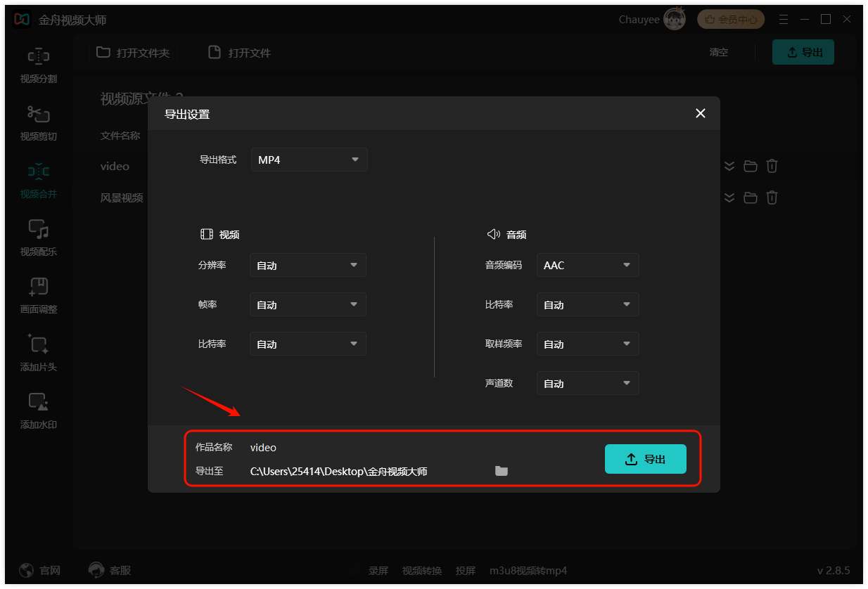This screenshot has height=589, width=868.
Task: Click the top-right 导出 toolbar button
Action: pos(803,52)
